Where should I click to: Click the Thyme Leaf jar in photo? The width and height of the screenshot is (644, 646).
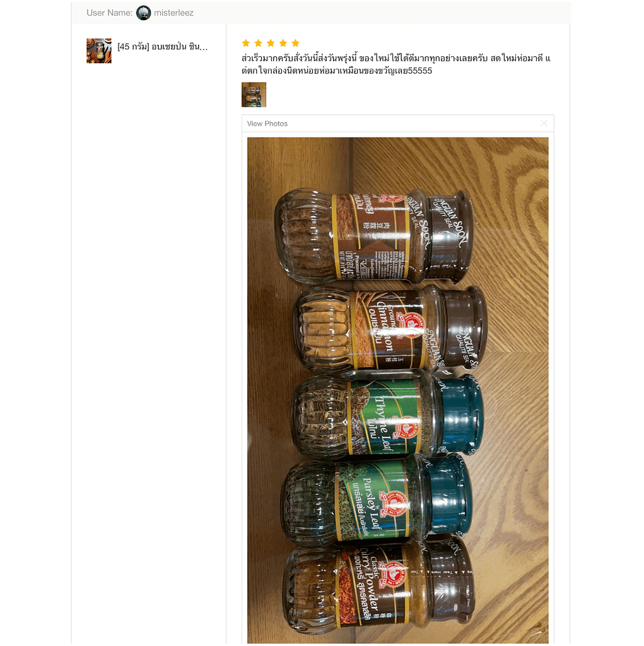point(387,415)
